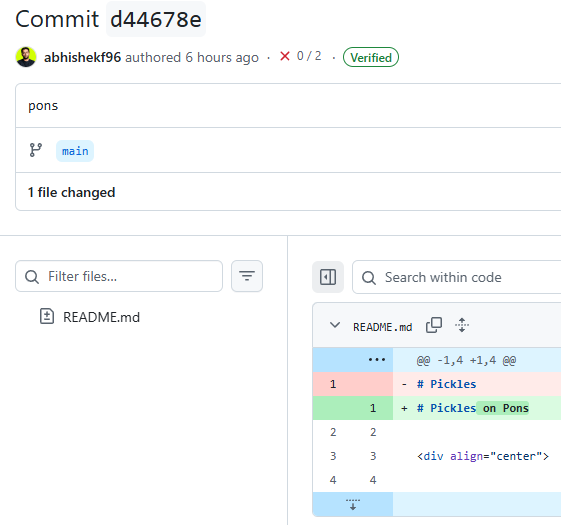Click commit hash d44678e

click(156, 19)
